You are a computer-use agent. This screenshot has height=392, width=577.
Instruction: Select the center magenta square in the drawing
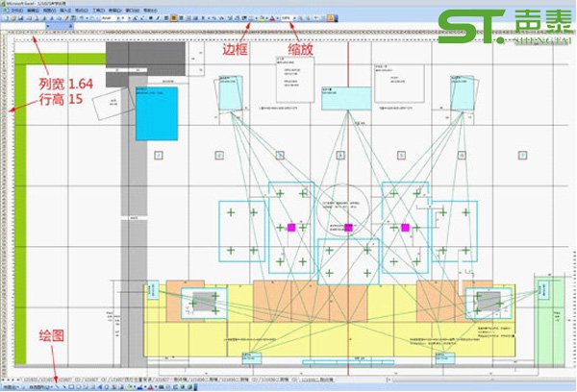point(348,228)
